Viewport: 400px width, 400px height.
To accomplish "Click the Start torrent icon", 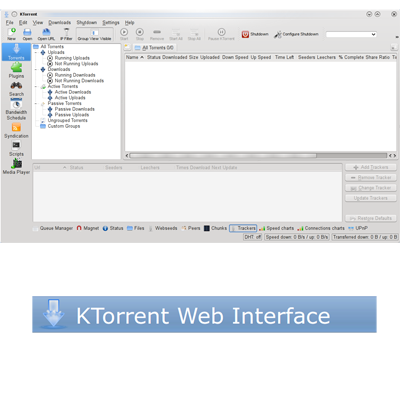I will pyautogui.click(x=124, y=34).
